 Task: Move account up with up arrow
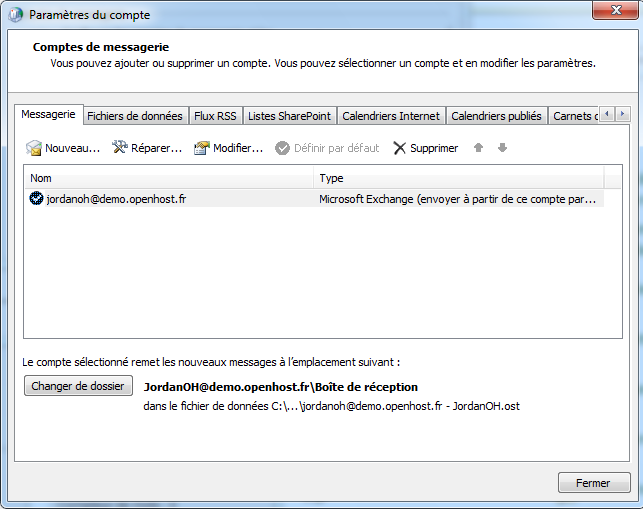coord(478,148)
